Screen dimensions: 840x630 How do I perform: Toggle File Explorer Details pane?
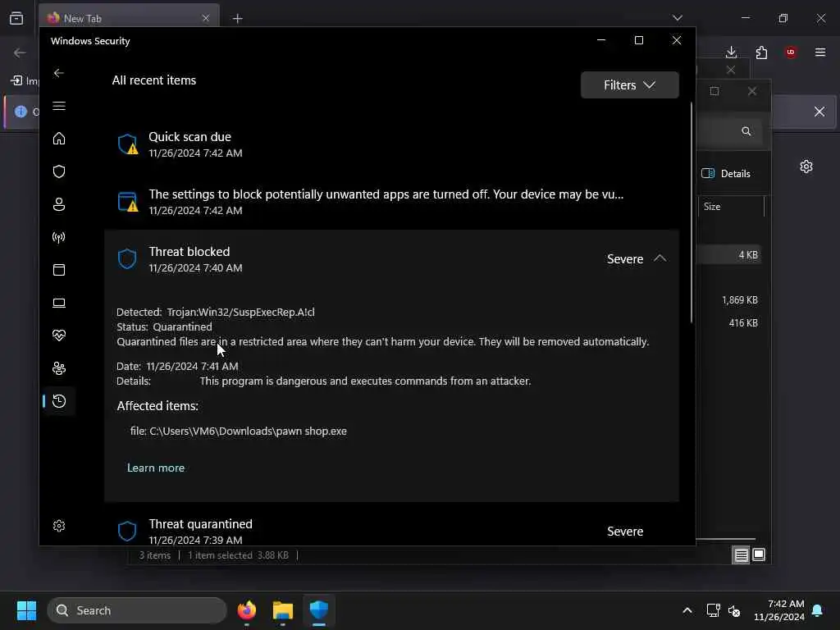click(726, 173)
